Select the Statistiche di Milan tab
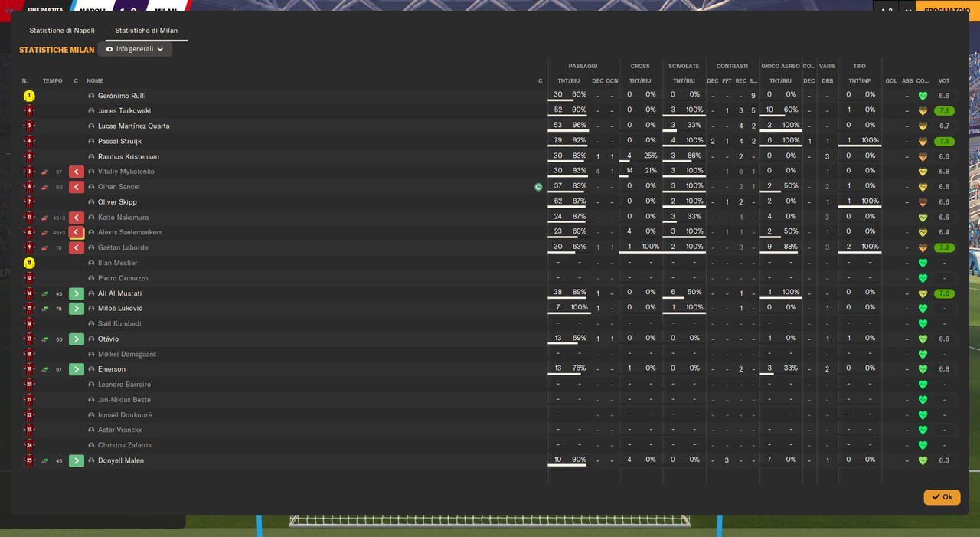 pyautogui.click(x=146, y=31)
